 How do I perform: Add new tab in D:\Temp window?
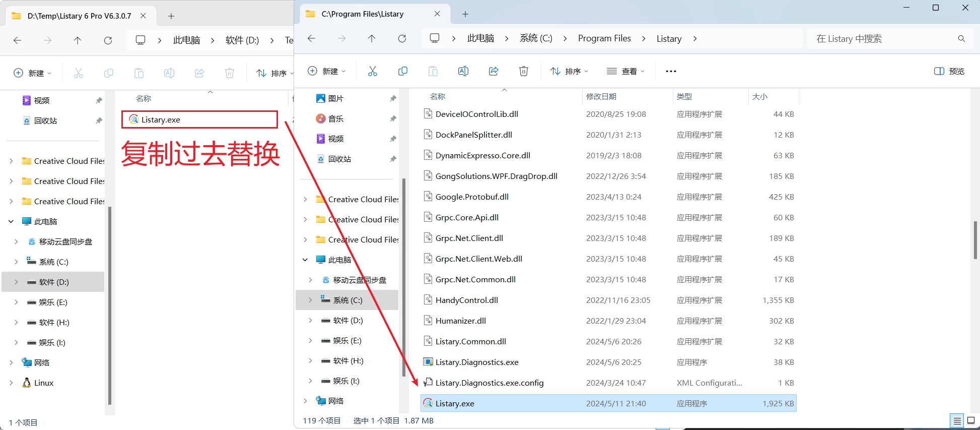(171, 16)
